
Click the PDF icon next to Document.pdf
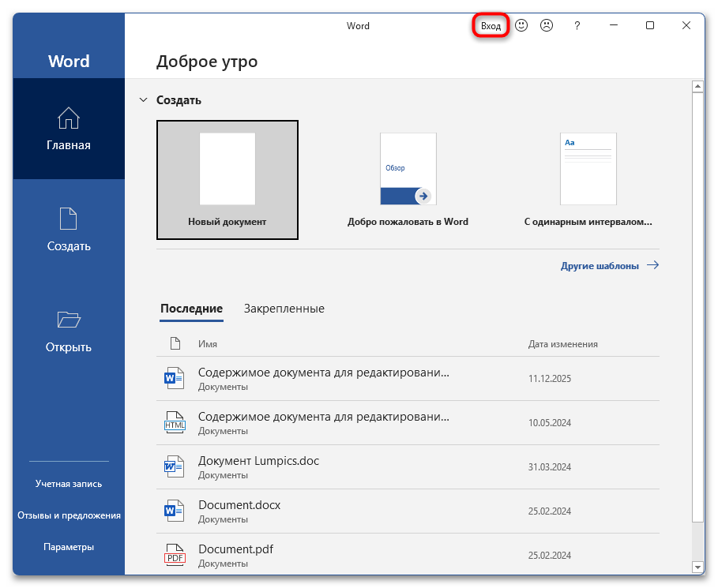point(175,554)
